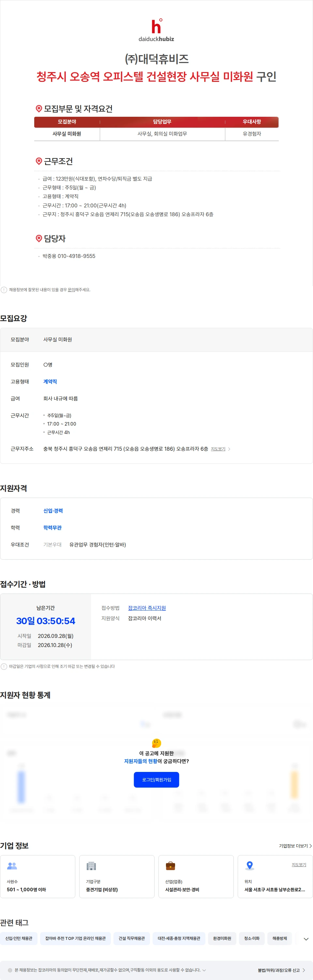This screenshot has width=313, height=980.
Task: Click the 회사 내규에 따름 salary text
Action: 60,399
